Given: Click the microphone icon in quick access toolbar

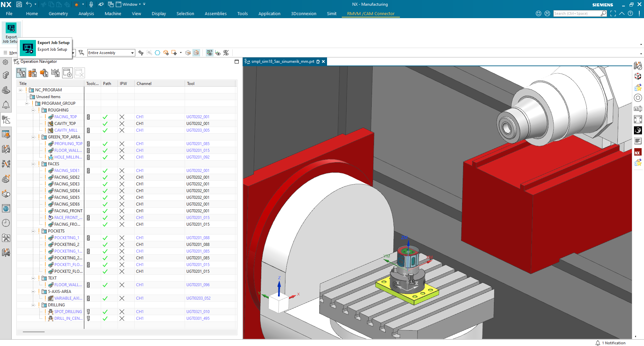Looking at the screenshot, I should [91, 4].
